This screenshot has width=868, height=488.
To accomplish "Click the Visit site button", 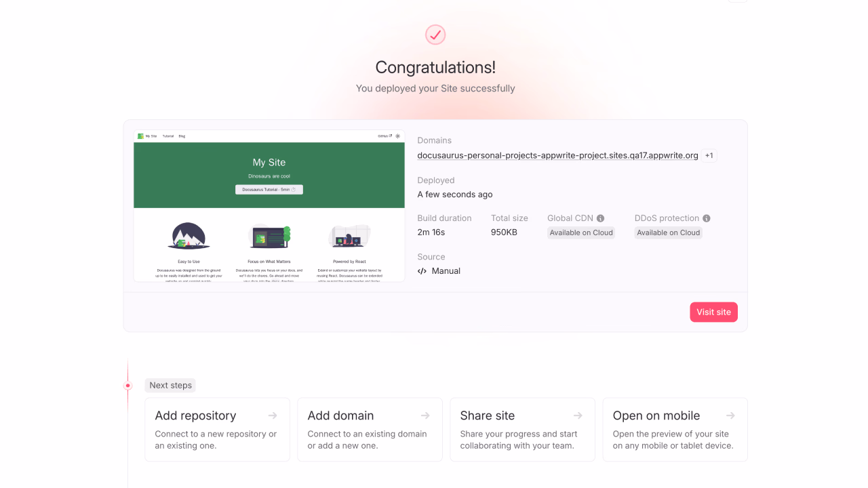I will 713,312.
